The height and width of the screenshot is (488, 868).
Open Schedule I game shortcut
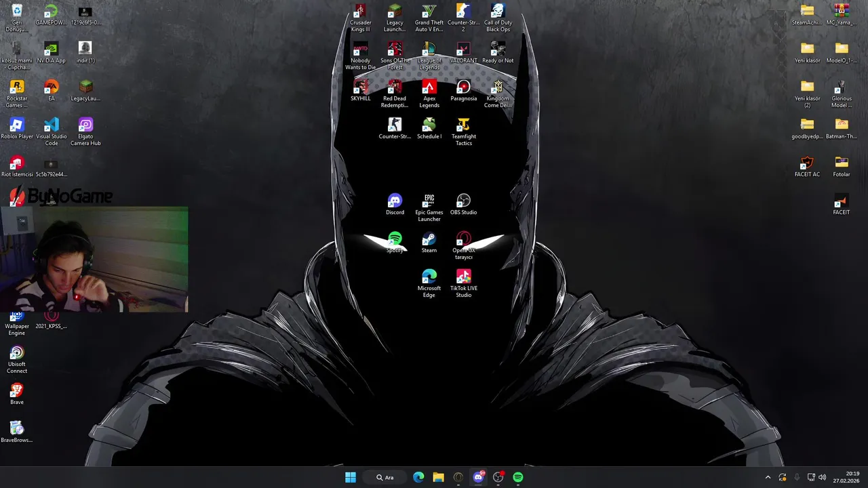point(429,129)
